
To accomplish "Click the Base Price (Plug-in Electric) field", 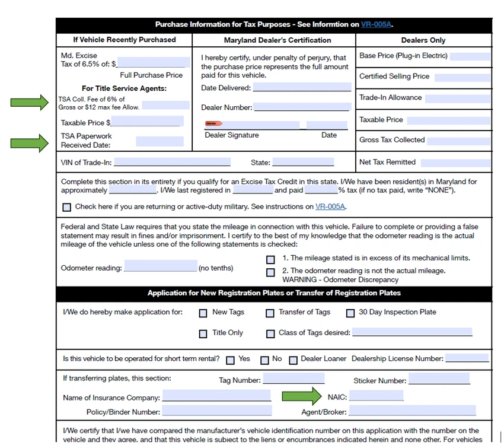I will [470, 56].
